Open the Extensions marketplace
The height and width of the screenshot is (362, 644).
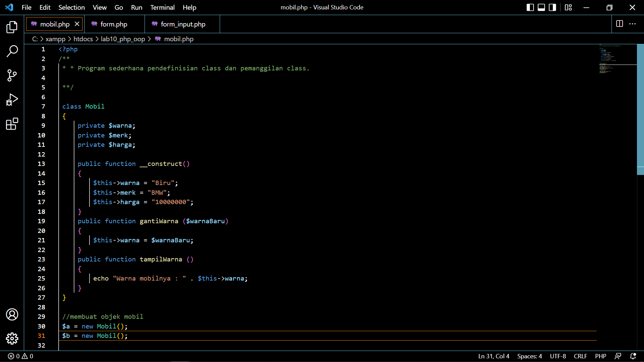(x=12, y=124)
